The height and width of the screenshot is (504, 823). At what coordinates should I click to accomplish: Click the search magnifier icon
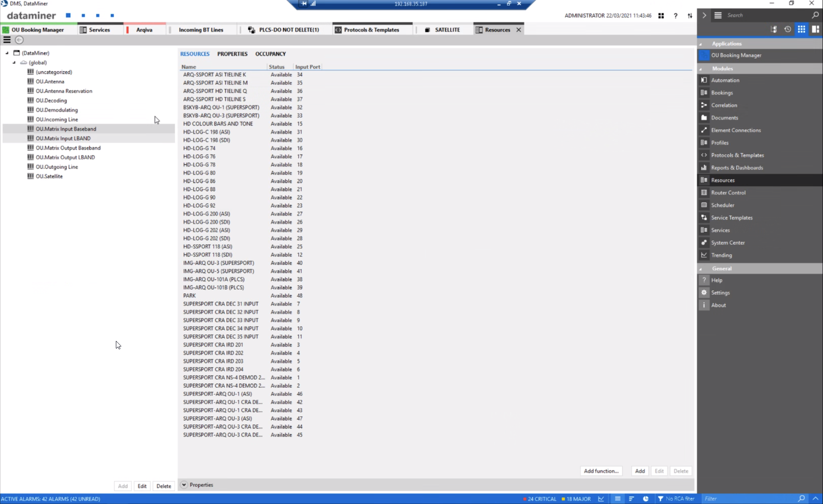coord(815,15)
